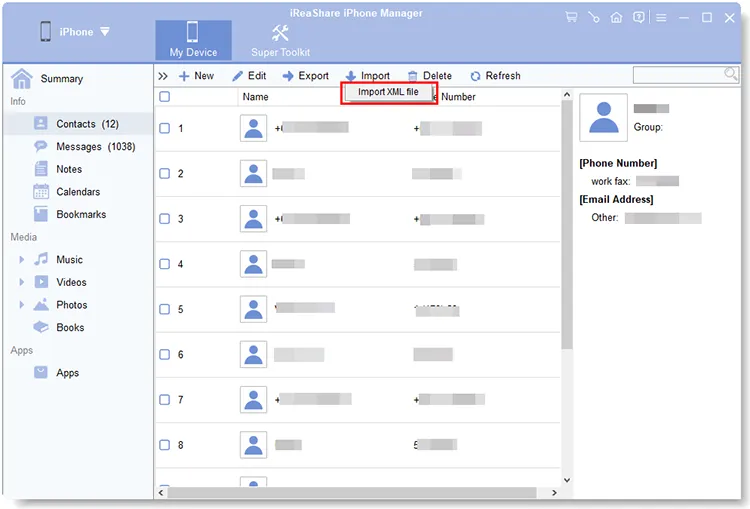This screenshot has height=509, width=750.
Task: Open the shopping cart icon in title bar
Action: (x=571, y=18)
